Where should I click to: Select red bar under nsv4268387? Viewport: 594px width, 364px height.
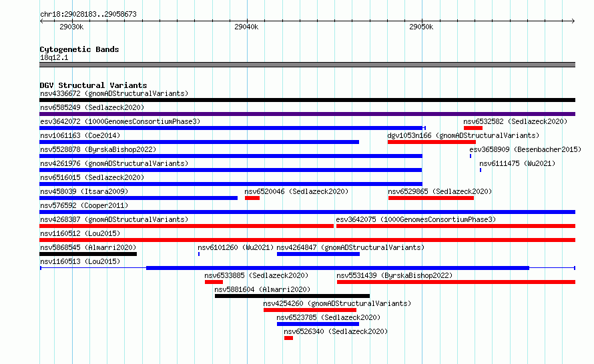[x=186, y=226]
